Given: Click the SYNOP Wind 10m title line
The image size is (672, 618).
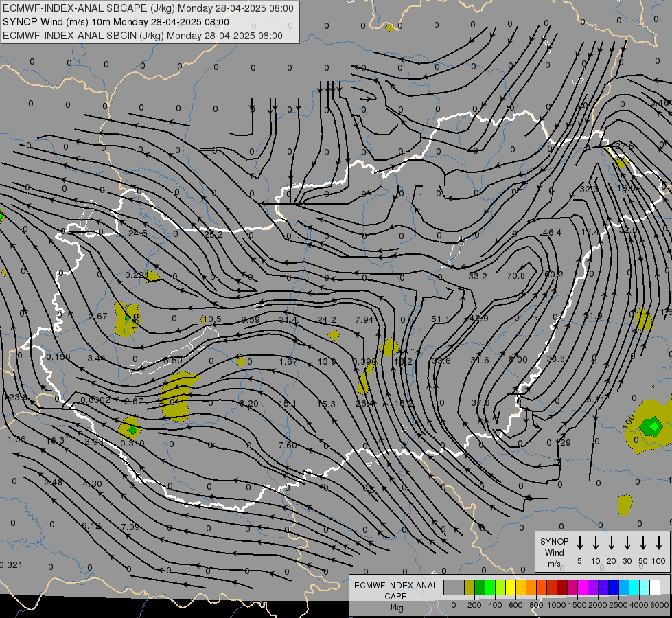Looking at the screenshot, I should tap(116, 22).
